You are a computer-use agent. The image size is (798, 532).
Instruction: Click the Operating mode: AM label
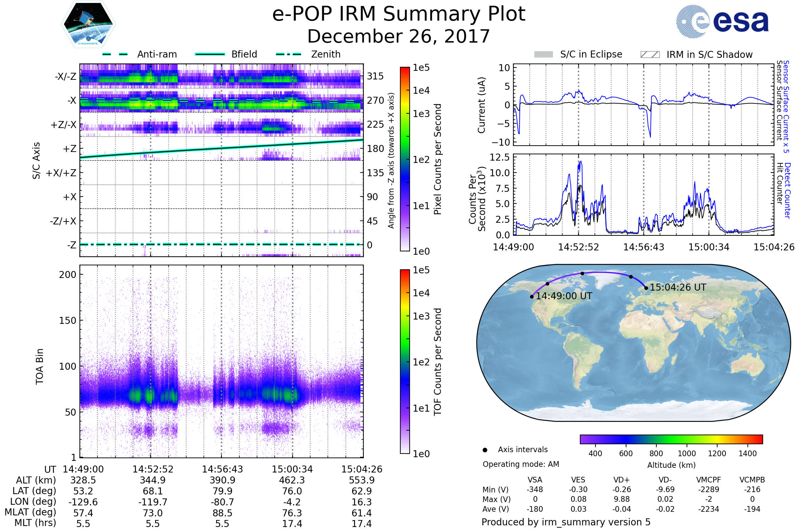pyautogui.click(x=520, y=464)
